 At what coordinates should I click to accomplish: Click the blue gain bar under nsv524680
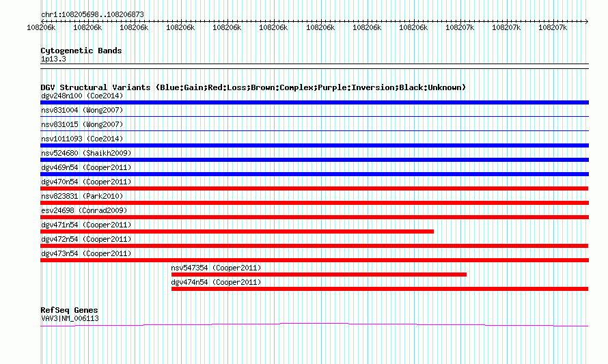pos(314,160)
